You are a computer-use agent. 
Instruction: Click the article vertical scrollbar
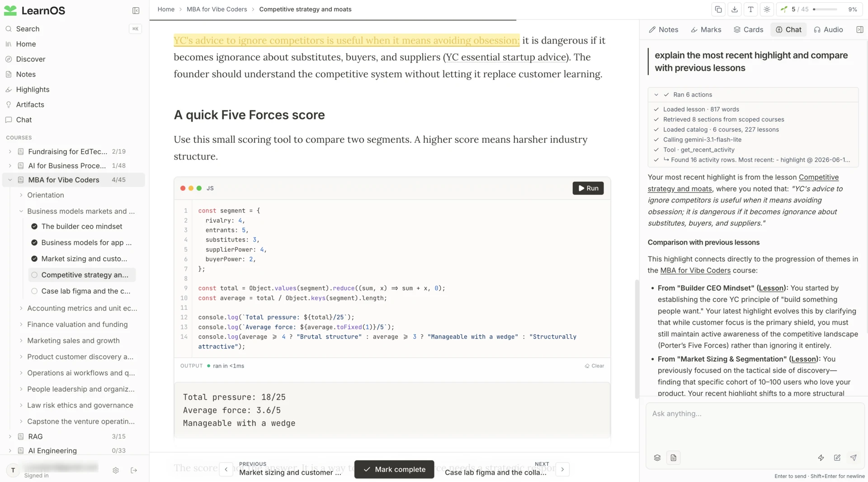(637, 339)
